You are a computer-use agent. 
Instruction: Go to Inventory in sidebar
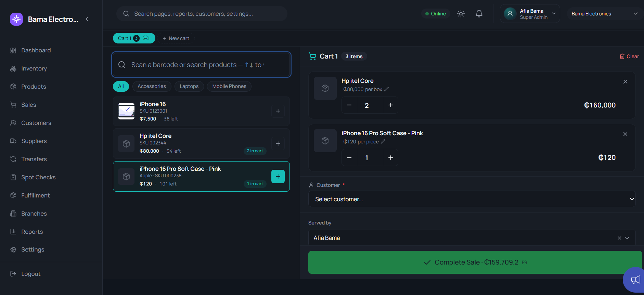coord(34,68)
